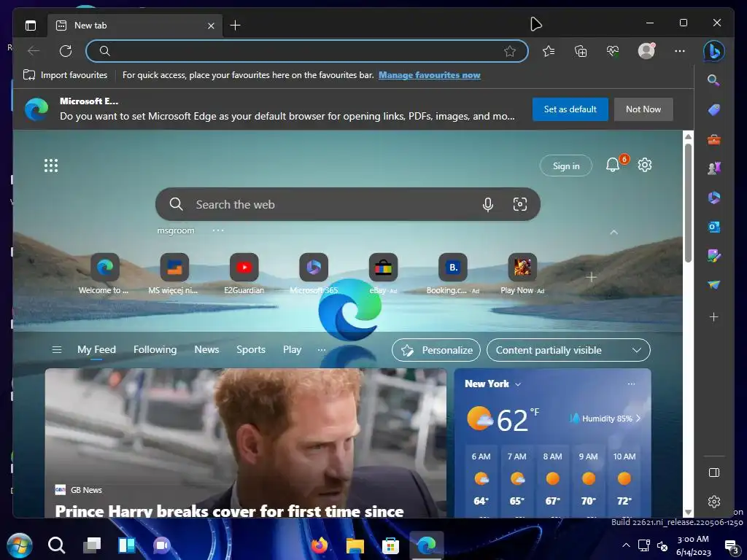Open Browser essentials heart icon

[x=613, y=51]
